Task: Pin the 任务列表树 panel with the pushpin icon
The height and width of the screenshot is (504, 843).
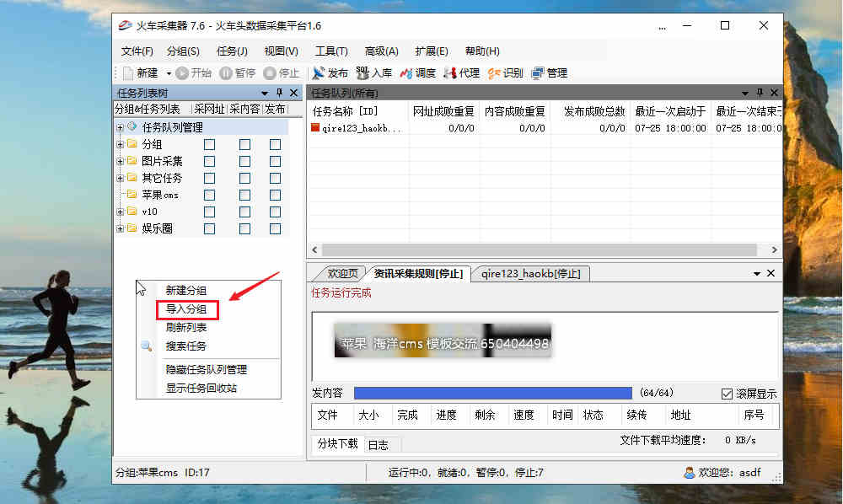Action: pos(282,93)
